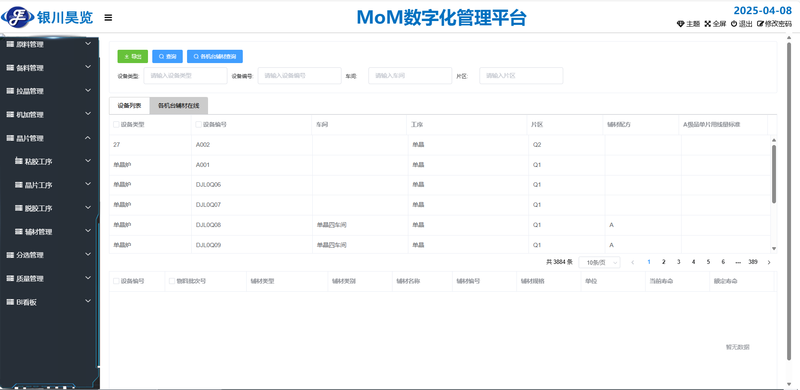
Task: Click the 分选管理 sidebar grid icon
Action: coord(10,255)
